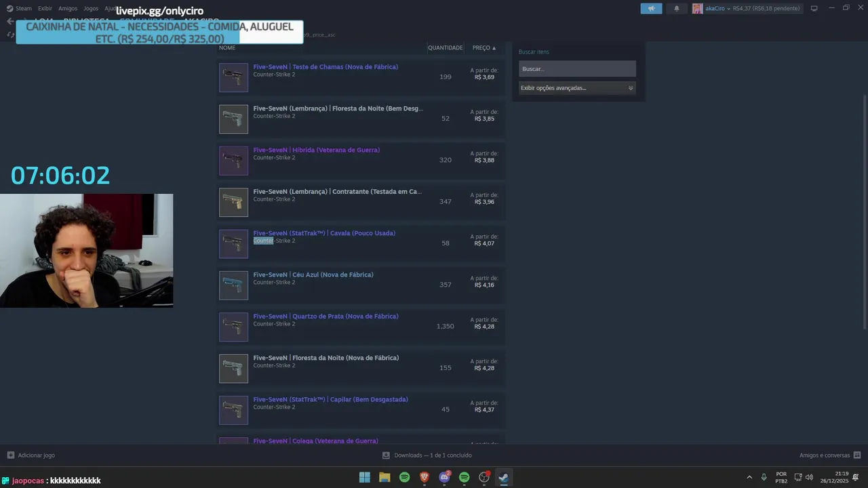Click price R$ 4,16 of Céu Azul
Viewport: 868px width, 488px height.
pyautogui.click(x=484, y=285)
